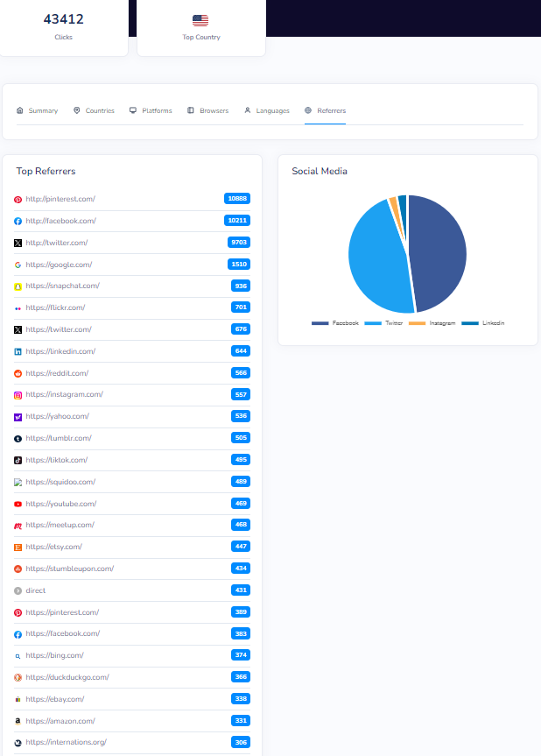Click the Reddit icon

tap(18, 374)
